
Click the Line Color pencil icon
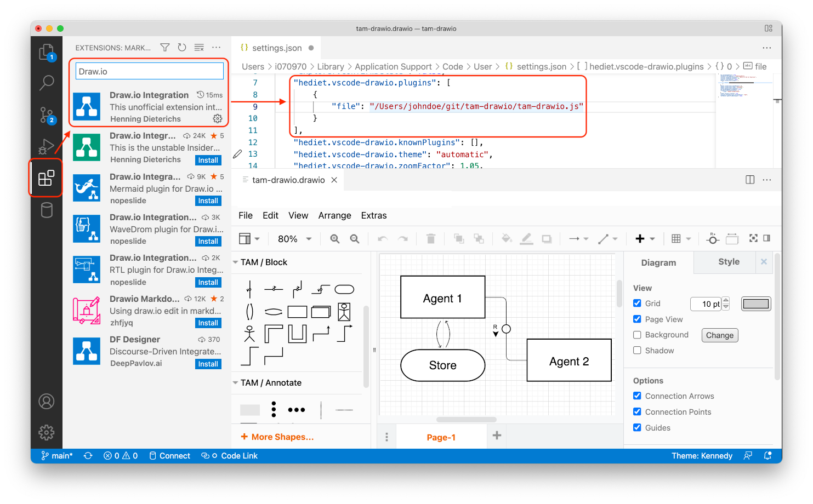[526, 239]
